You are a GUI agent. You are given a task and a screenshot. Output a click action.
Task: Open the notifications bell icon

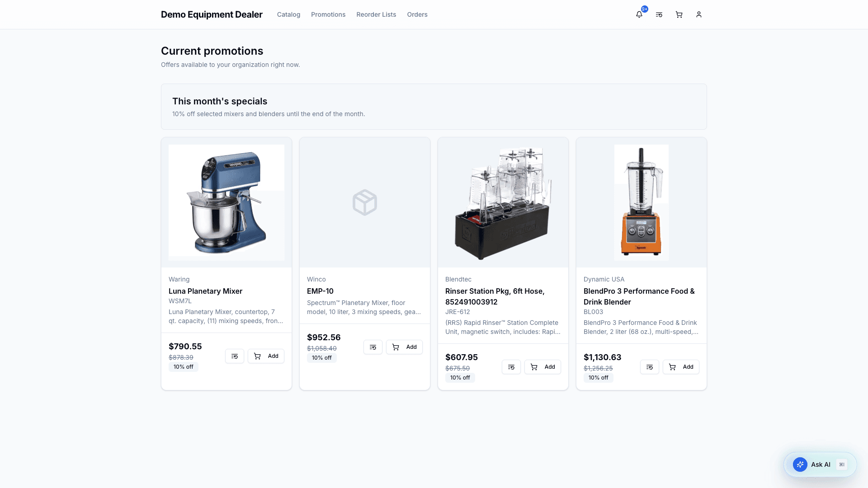(639, 14)
